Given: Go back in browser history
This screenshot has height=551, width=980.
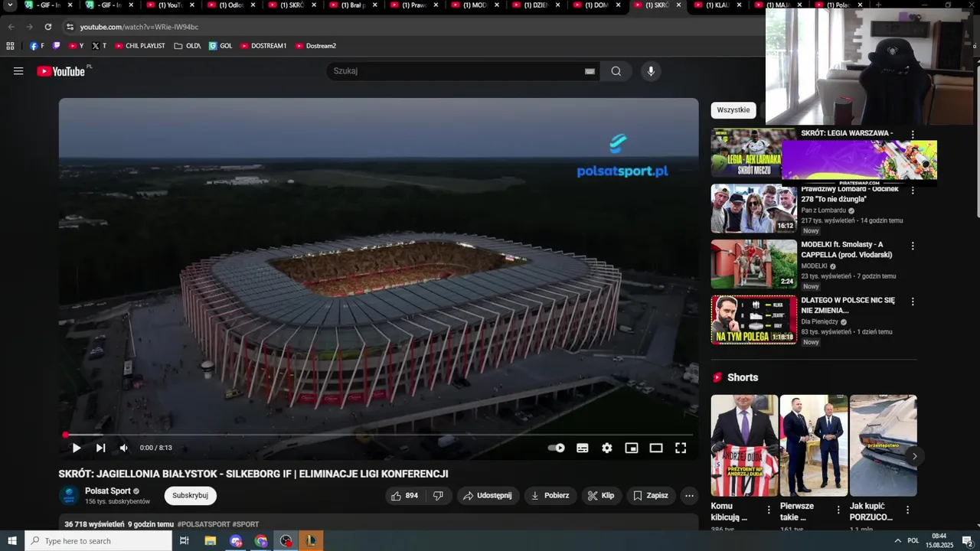Looking at the screenshot, I should [x=11, y=27].
